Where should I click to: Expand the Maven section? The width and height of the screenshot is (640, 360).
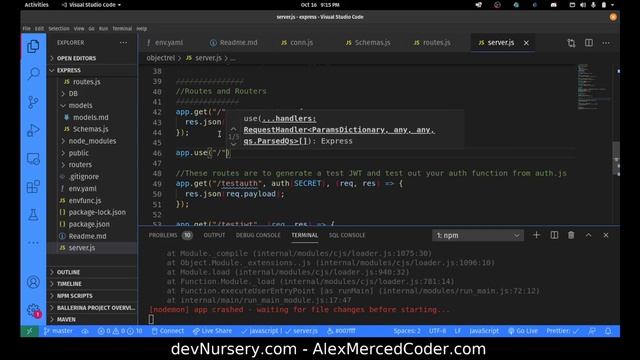point(92,319)
